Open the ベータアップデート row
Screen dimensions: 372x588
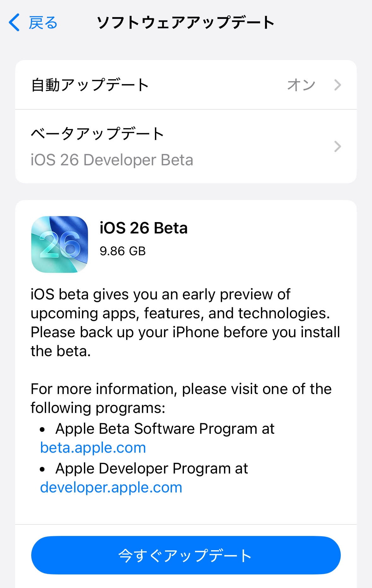pos(97,134)
